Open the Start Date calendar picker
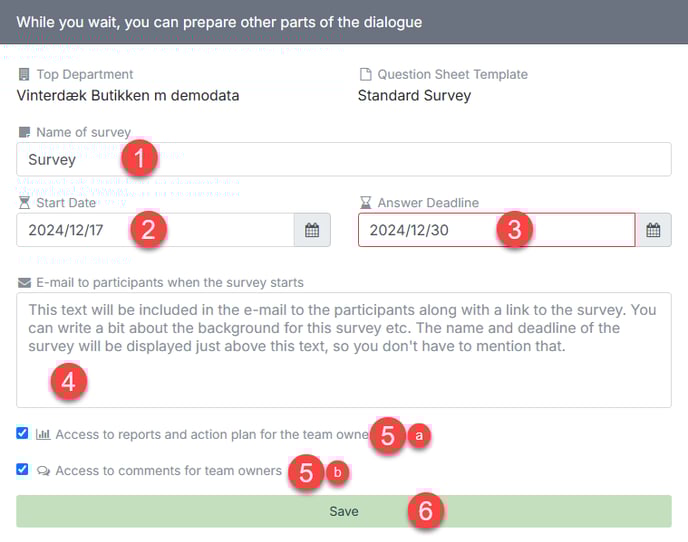The width and height of the screenshot is (688, 542). click(x=312, y=230)
